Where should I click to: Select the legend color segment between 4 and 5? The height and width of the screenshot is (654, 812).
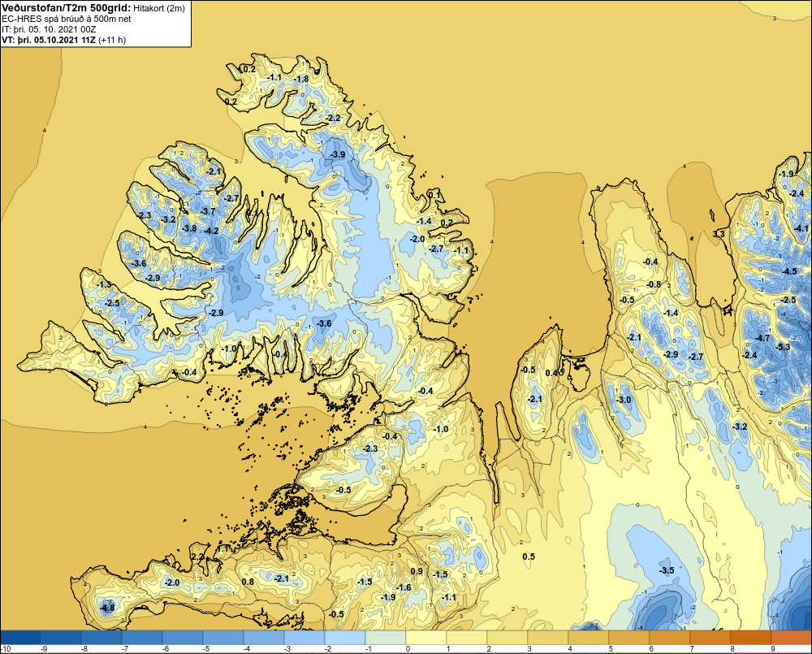[589, 637]
